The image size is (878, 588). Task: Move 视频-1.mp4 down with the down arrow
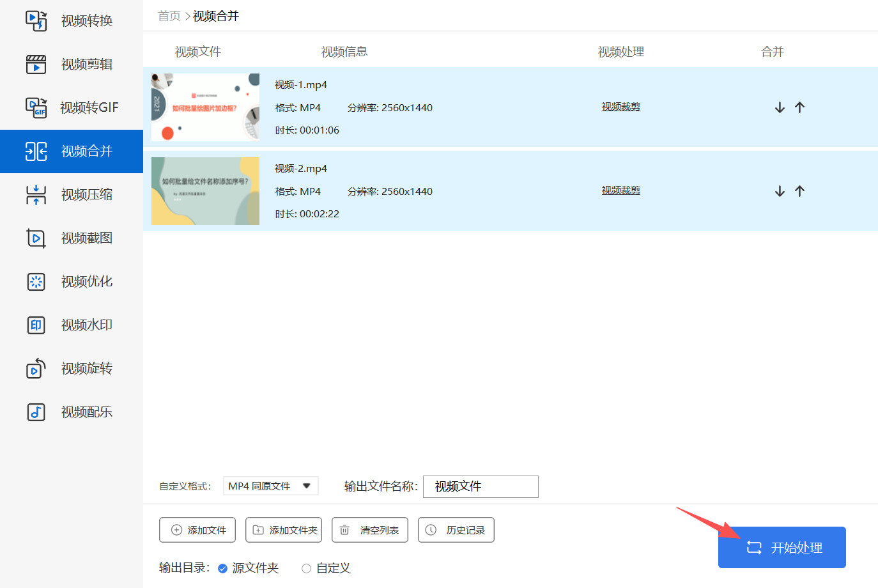[x=780, y=107]
